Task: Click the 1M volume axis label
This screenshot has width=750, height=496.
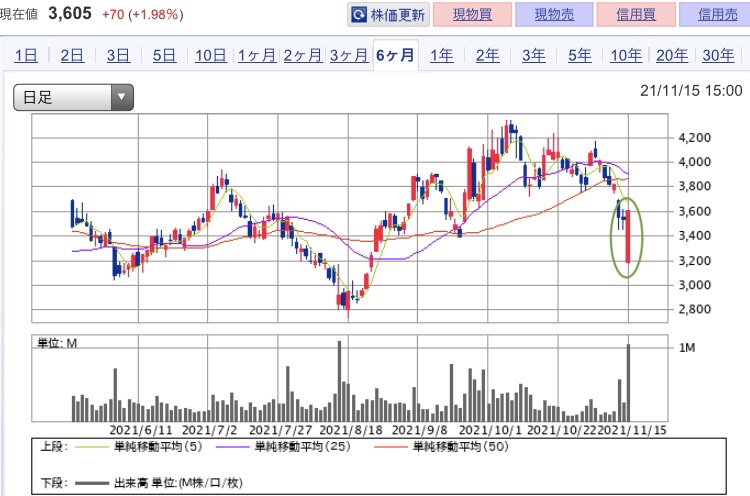Action: pos(687,348)
